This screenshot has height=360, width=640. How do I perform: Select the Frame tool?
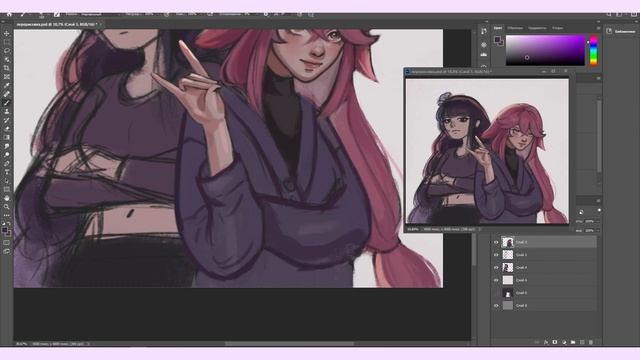(x=7, y=76)
